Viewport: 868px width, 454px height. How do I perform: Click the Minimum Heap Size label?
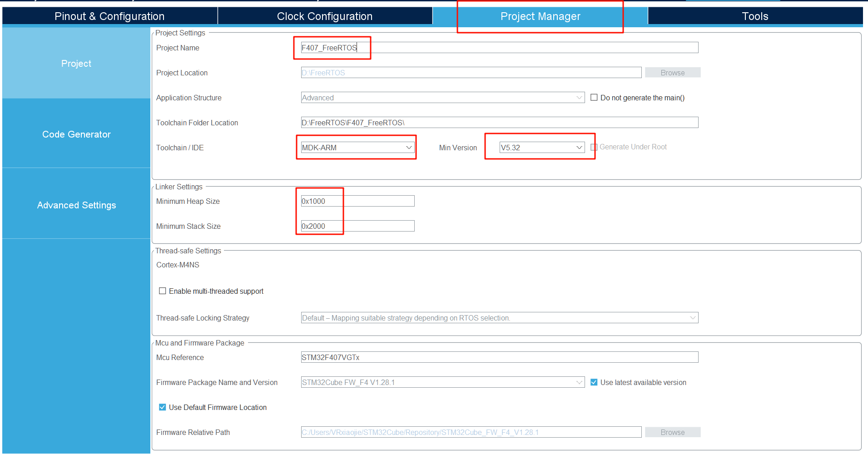tap(188, 201)
